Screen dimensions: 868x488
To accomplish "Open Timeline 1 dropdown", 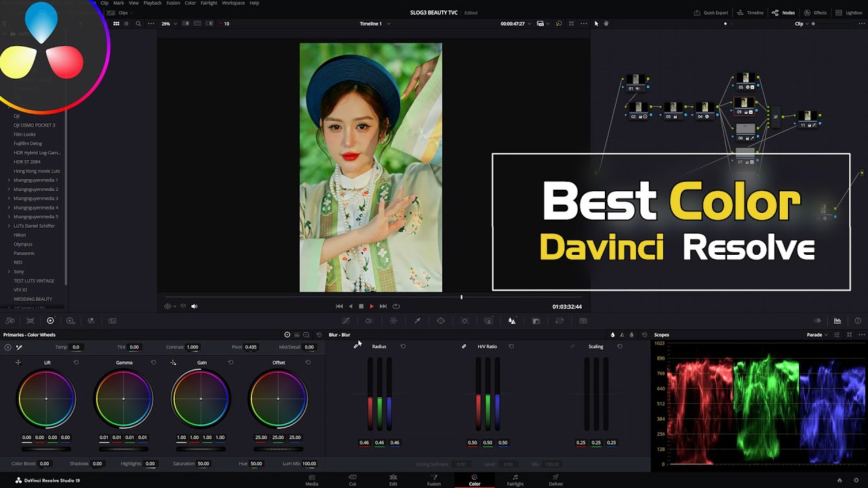I will point(374,24).
